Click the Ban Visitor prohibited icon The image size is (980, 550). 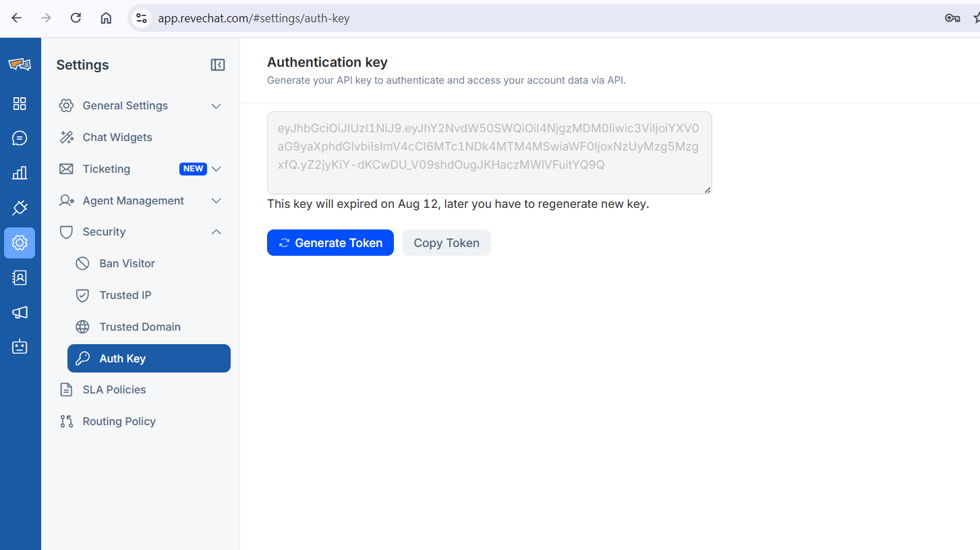[x=82, y=263]
